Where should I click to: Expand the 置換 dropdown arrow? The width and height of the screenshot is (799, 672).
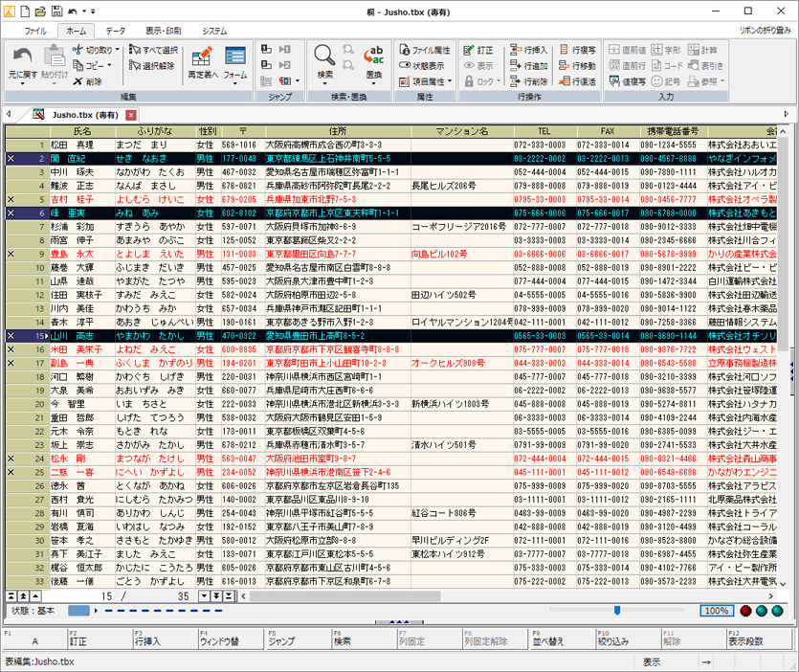click(x=373, y=83)
